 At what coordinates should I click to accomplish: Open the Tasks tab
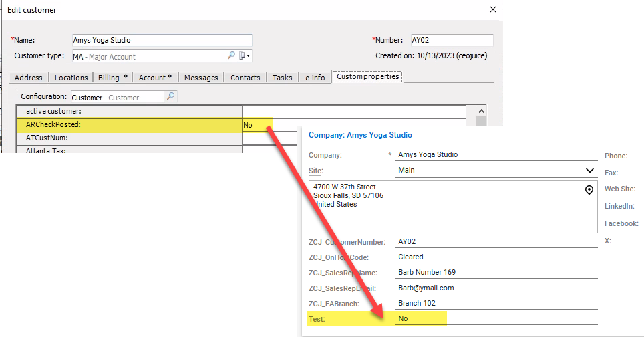click(282, 78)
